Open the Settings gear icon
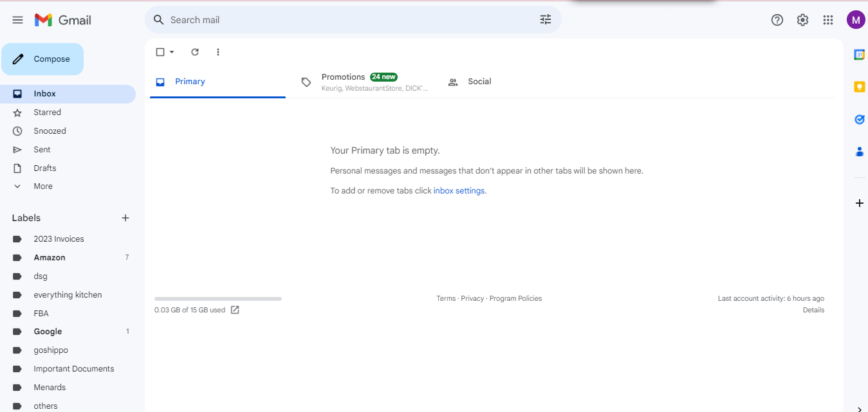Viewport: 868px width, 412px height. pyautogui.click(x=802, y=20)
